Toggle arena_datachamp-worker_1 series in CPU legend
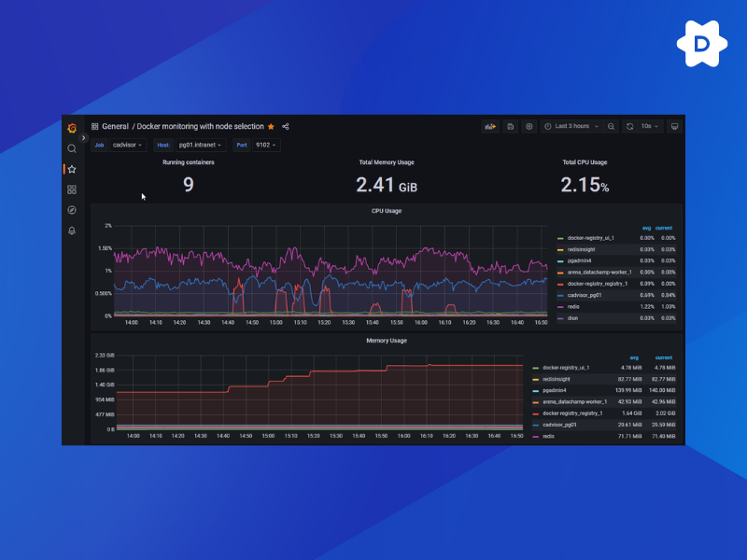747x560 pixels. (x=599, y=273)
